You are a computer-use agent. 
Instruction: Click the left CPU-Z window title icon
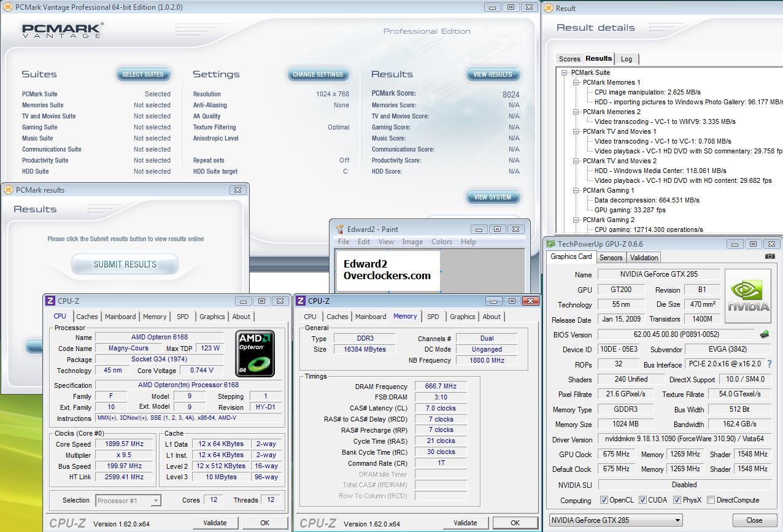[50, 301]
